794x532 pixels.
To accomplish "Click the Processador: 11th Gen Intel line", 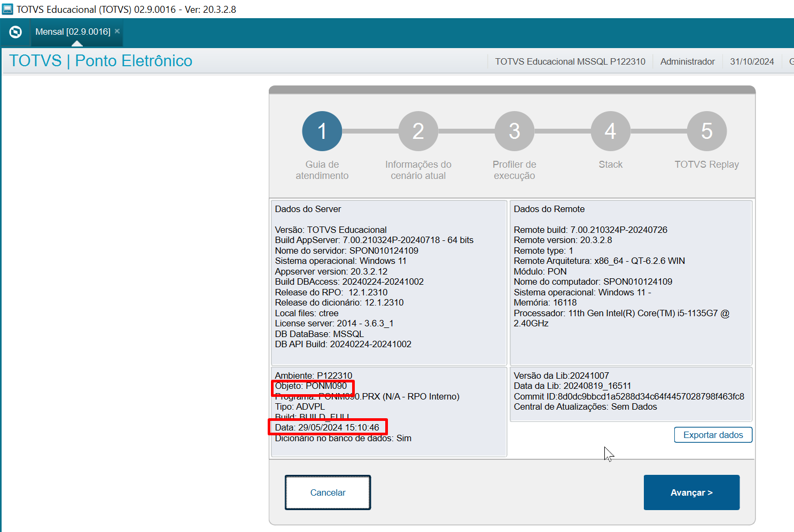I will coord(621,318).
